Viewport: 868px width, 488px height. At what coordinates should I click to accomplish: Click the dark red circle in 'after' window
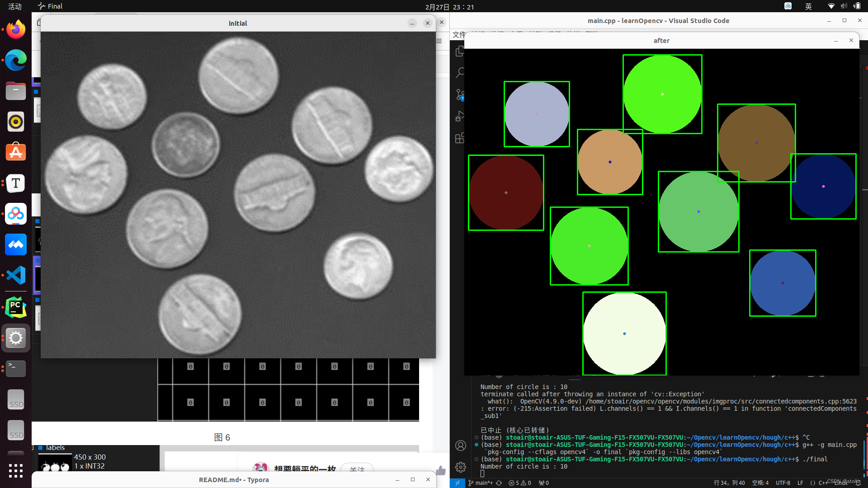pyautogui.click(x=506, y=192)
